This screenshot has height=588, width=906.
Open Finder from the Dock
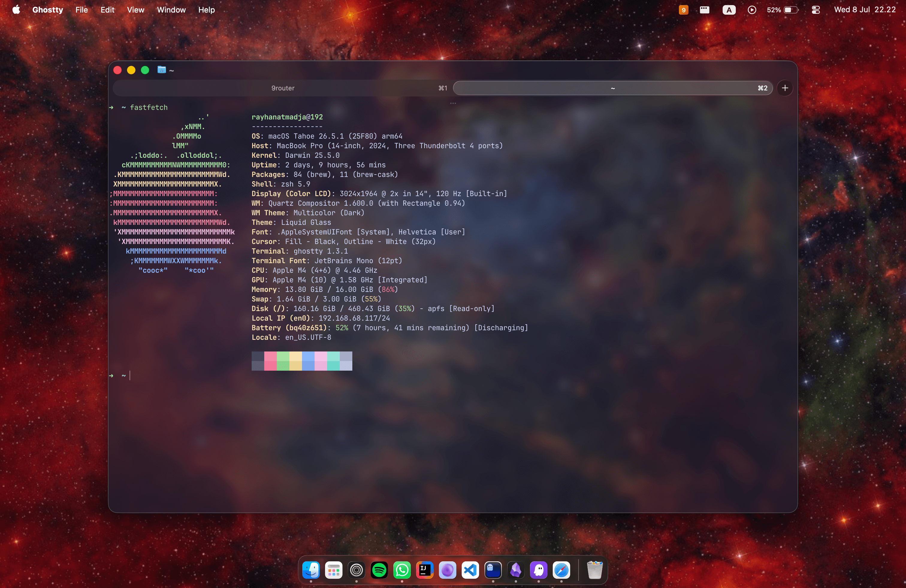[x=311, y=570]
